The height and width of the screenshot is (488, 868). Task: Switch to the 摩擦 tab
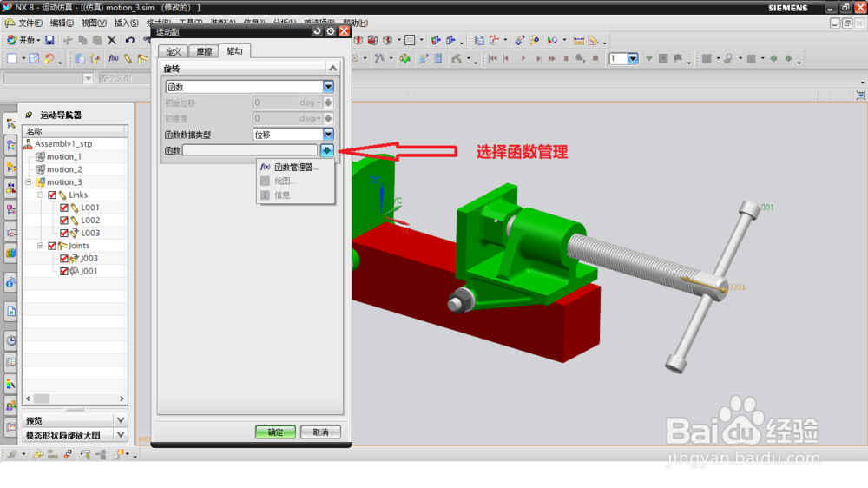pos(204,51)
